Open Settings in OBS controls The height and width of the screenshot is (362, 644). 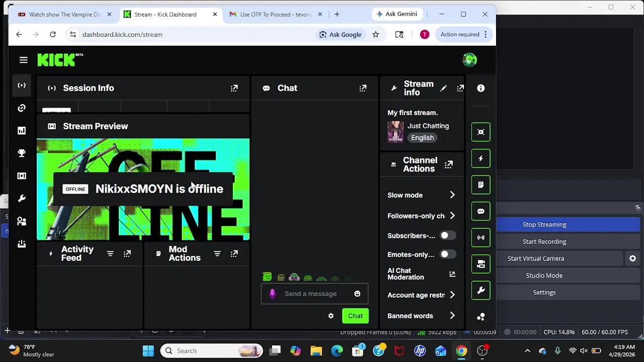point(544,293)
